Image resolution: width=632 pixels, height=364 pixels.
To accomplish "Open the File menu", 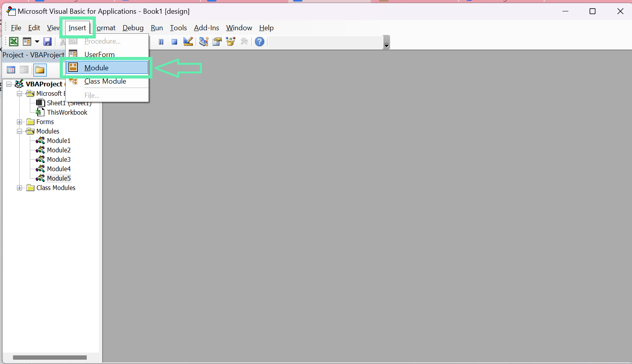I will point(16,28).
